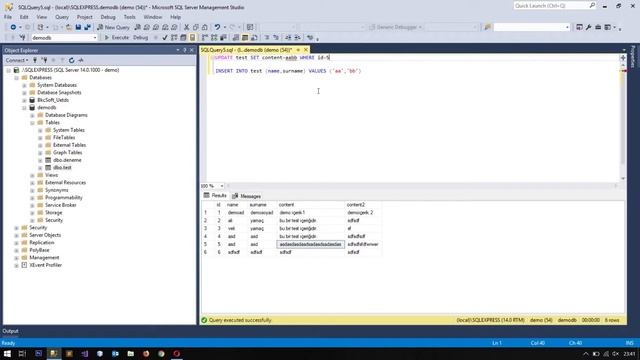Click the Open File folder icon
640x360 pixels.
coord(69,27)
